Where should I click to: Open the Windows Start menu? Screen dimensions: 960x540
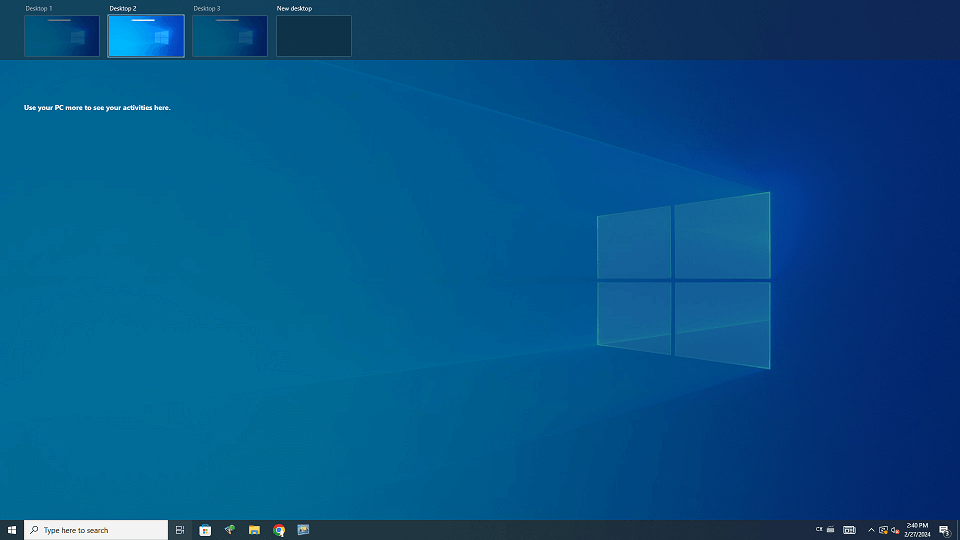coord(12,530)
